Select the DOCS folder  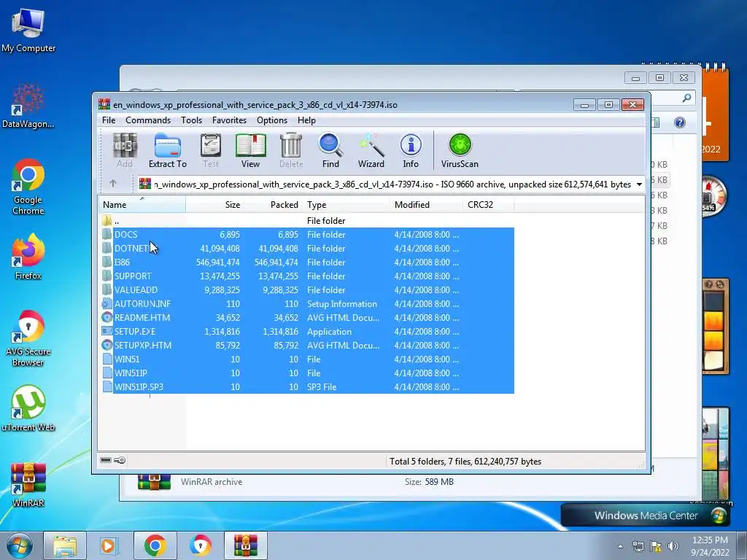tap(307, 234)
